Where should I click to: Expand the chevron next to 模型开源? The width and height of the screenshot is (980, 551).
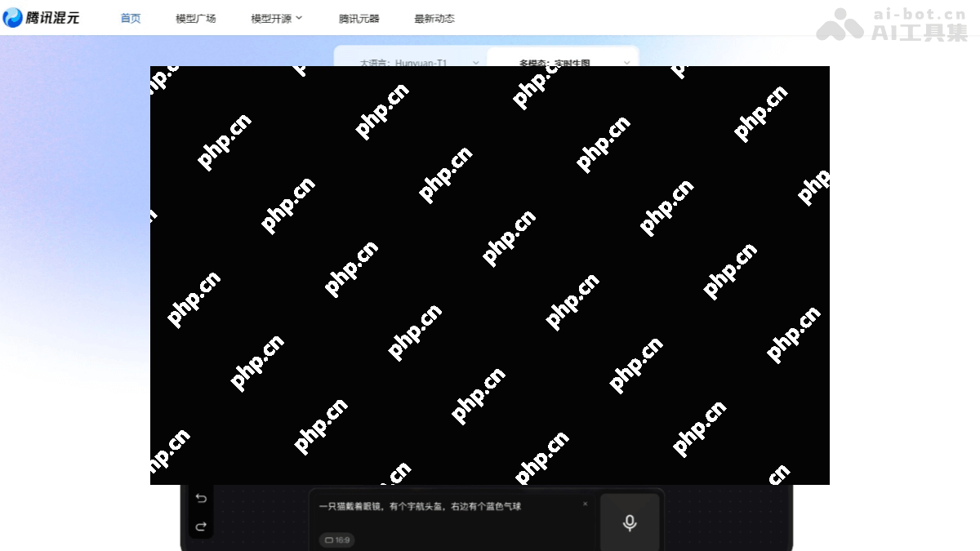tap(299, 18)
